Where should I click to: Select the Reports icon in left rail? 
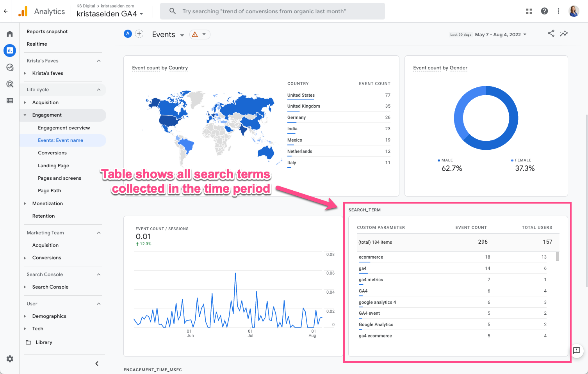click(10, 50)
